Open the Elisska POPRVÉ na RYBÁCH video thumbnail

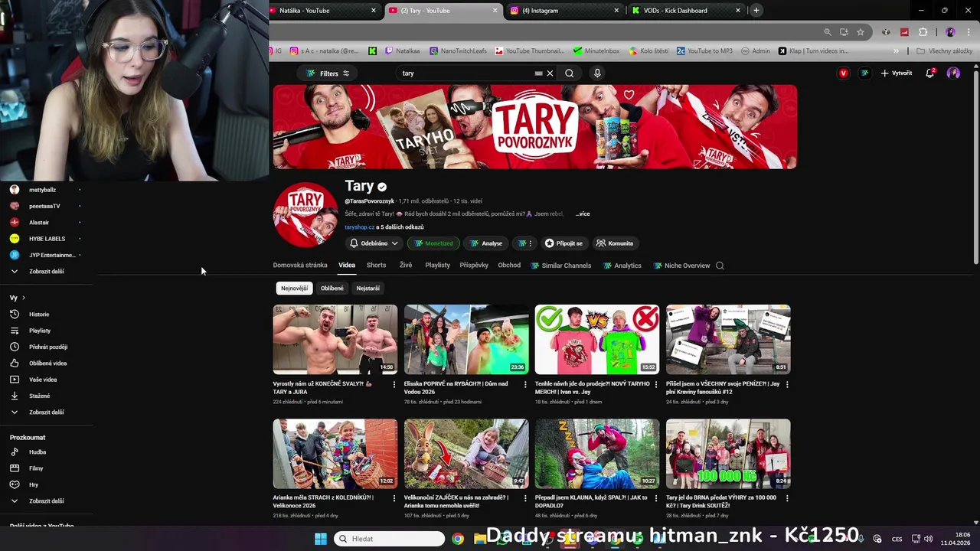[466, 340]
